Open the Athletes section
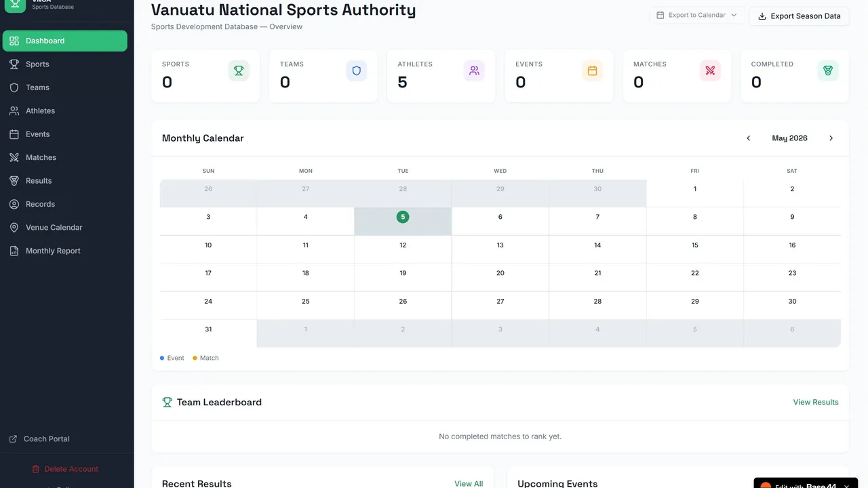Image resolution: width=868 pixels, height=488 pixels. [x=65, y=111]
